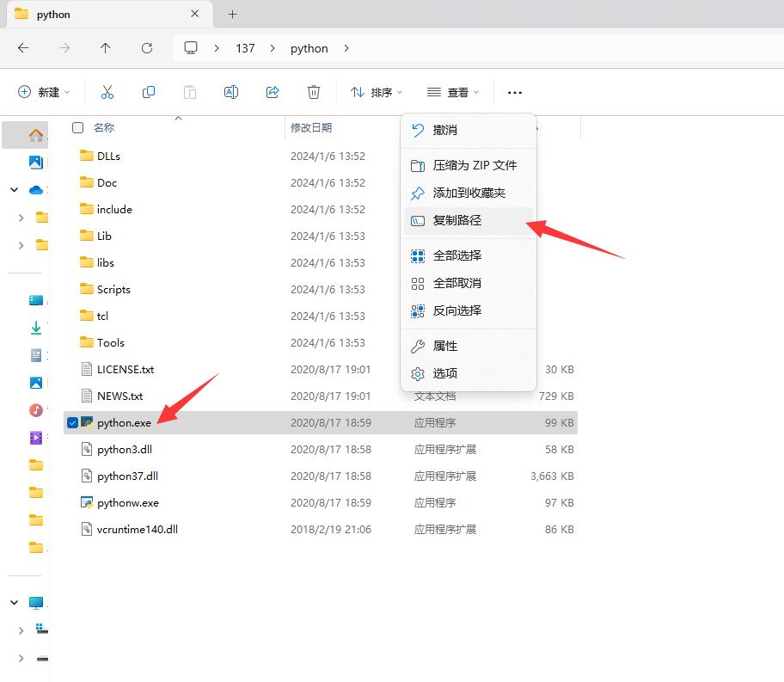Viewport: 784px width, 682px height.
Task: Click the Share icon in toolbar
Action: pos(273,92)
